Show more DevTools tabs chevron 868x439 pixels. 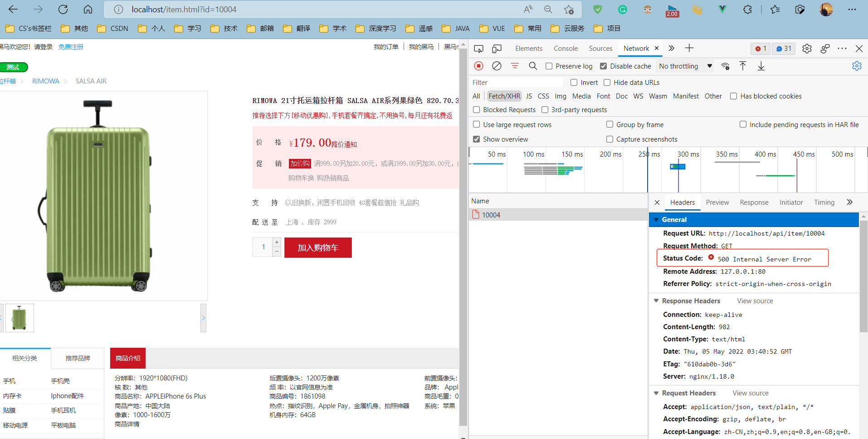[672, 48]
